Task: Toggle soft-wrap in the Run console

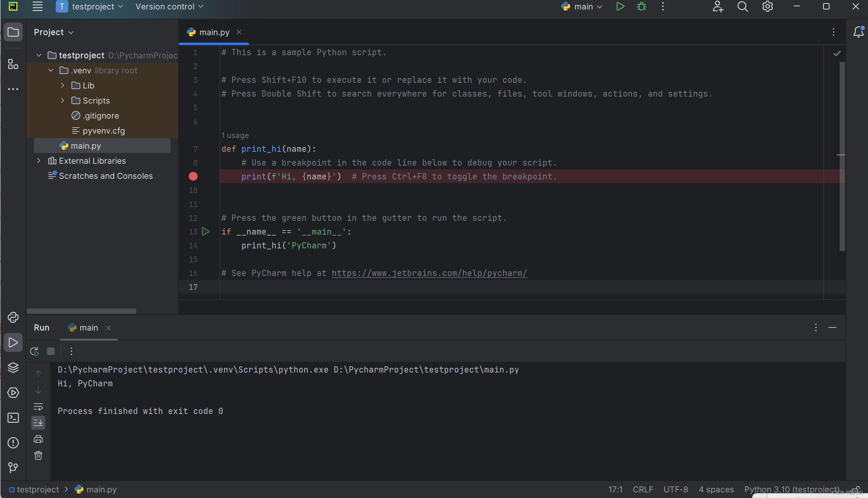Action: point(38,407)
